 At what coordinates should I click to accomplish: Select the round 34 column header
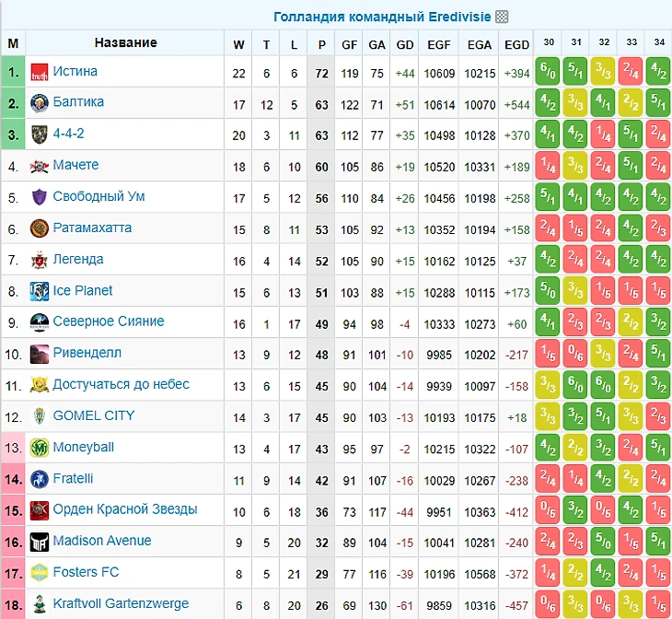pos(659,42)
